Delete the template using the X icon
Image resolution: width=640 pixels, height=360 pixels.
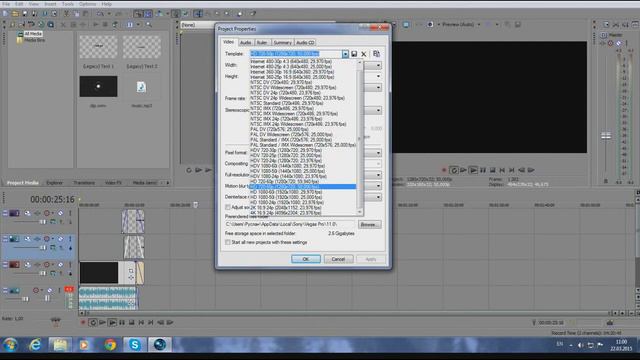pos(364,54)
